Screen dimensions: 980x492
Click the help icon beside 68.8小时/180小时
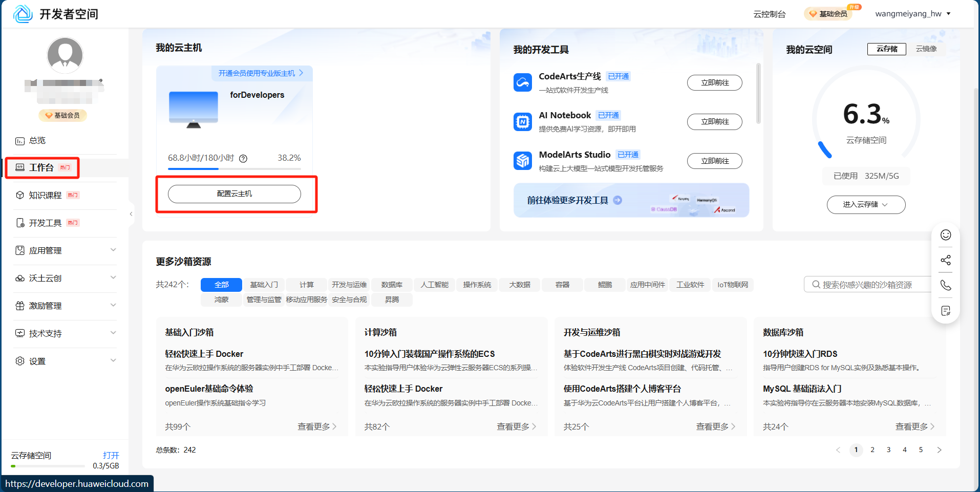tap(243, 159)
